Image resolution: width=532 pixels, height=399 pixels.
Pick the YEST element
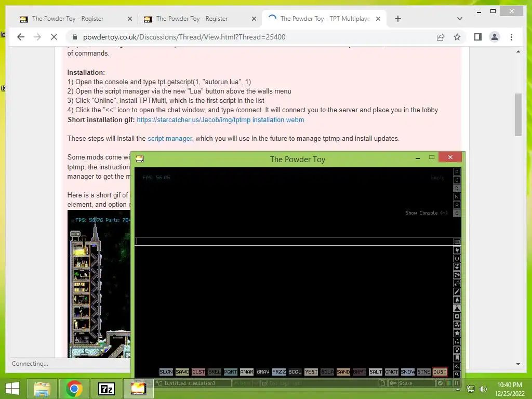(311, 372)
